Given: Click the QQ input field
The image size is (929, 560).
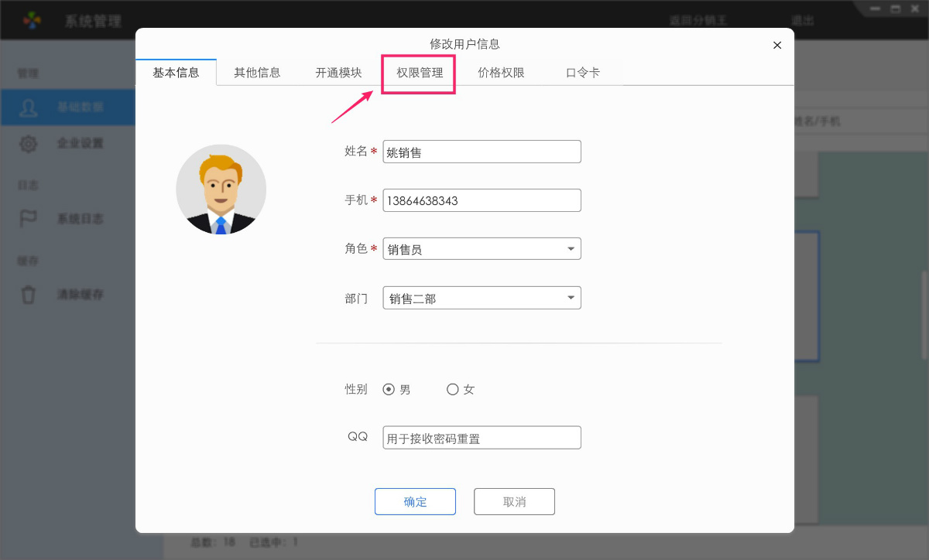Looking at the screenshot, I should (x=482, y=438).
